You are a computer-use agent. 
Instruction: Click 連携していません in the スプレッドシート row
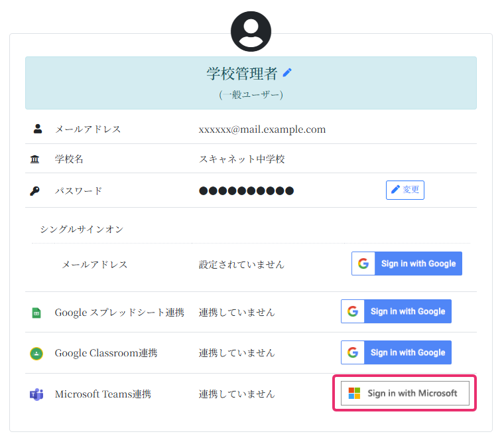click(237, 313)
